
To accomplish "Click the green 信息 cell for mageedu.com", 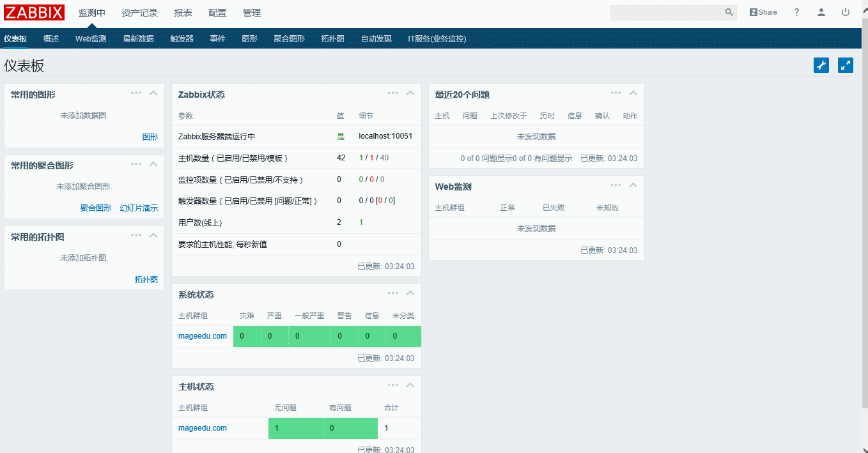I will pos(372,336).
